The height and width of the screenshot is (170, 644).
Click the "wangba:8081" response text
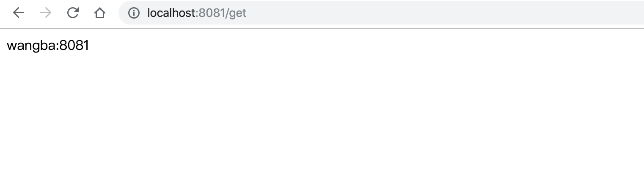[48, 46]
